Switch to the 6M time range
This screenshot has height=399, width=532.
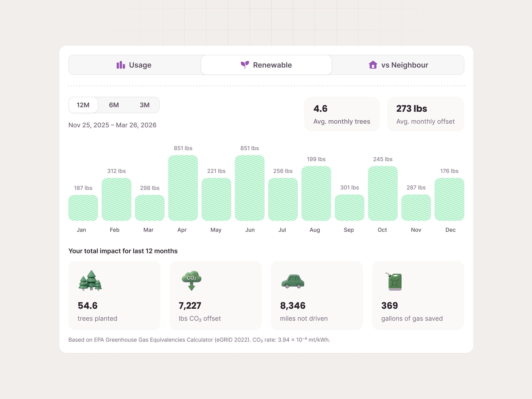pyautogui.click(x=114, y=105)
